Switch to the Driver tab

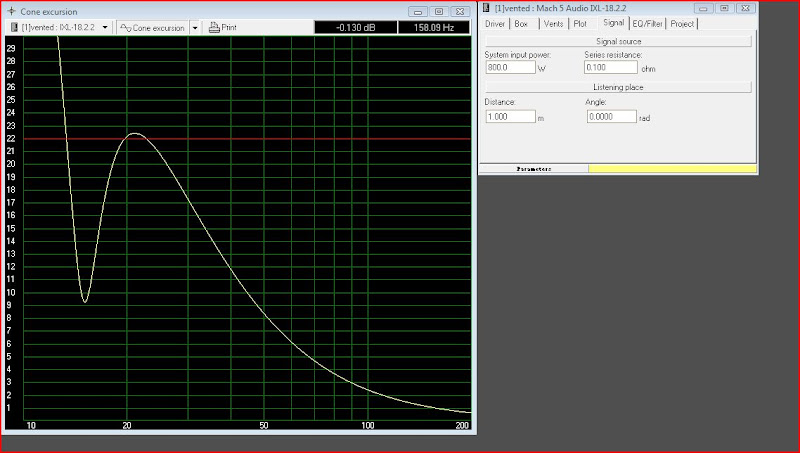tap(495, 23)
